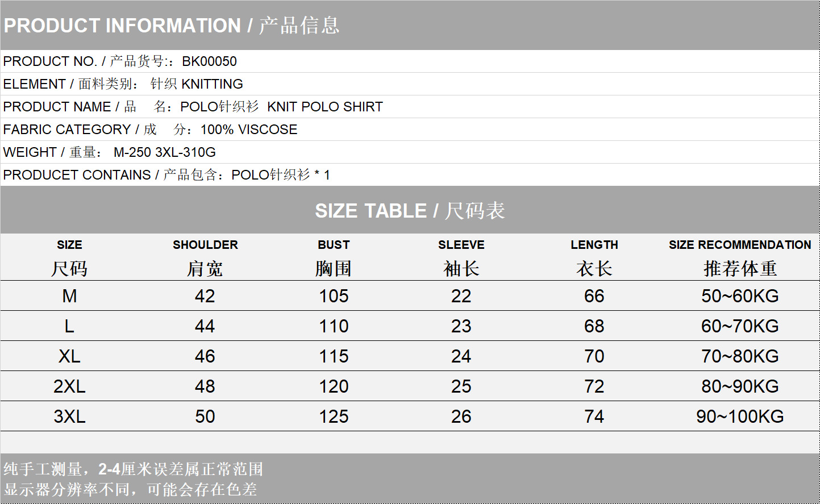Click the BUST column header
The width and height of the screenshot is (820, 504).
coord(334,245)
